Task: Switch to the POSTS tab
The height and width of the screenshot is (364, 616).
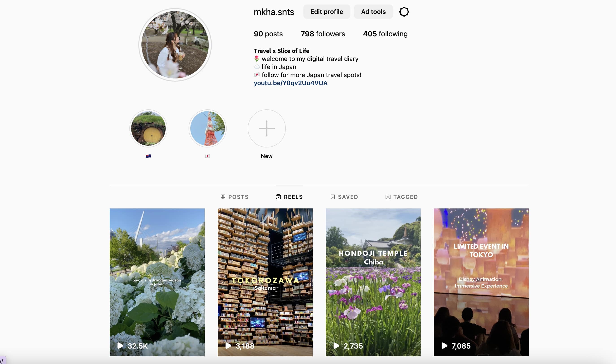Action: pyautogui.click(x=234, y=197)
